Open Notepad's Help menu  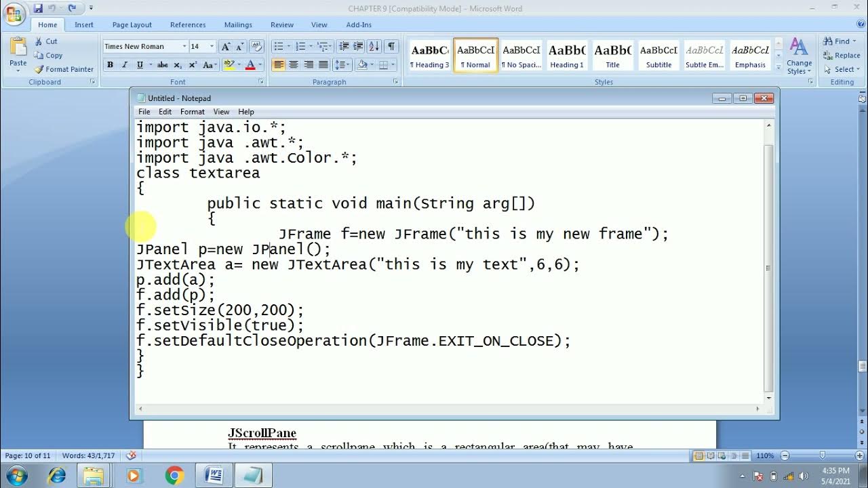(x=246, y=112)
